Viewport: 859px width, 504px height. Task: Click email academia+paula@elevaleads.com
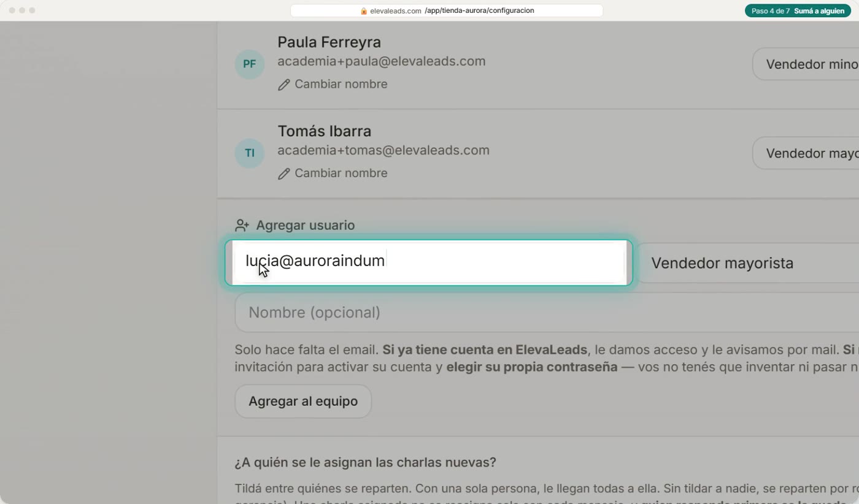point(381,61)
